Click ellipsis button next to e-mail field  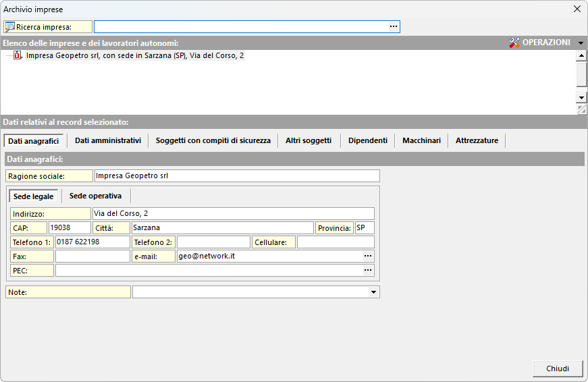pos(368,256)
